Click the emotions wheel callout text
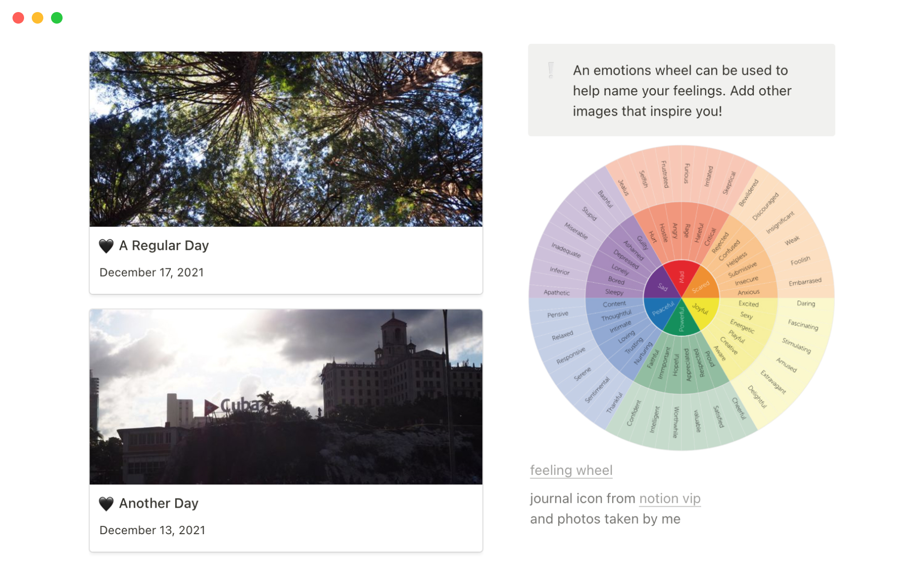 click(681, 91)
